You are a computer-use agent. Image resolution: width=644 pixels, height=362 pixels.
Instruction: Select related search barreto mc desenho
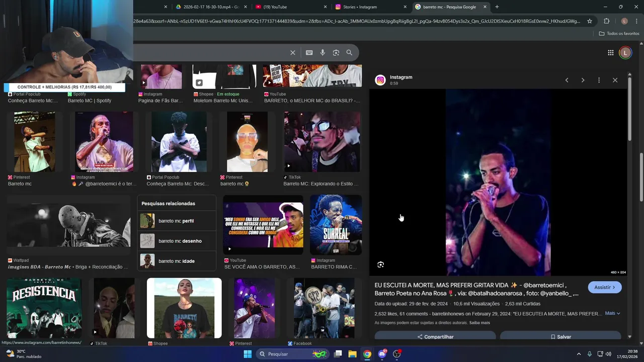coord(177,241)
